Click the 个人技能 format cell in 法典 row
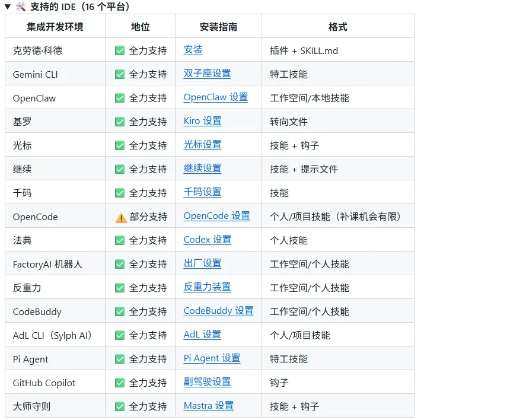510x420 pixels. (338, 240)
